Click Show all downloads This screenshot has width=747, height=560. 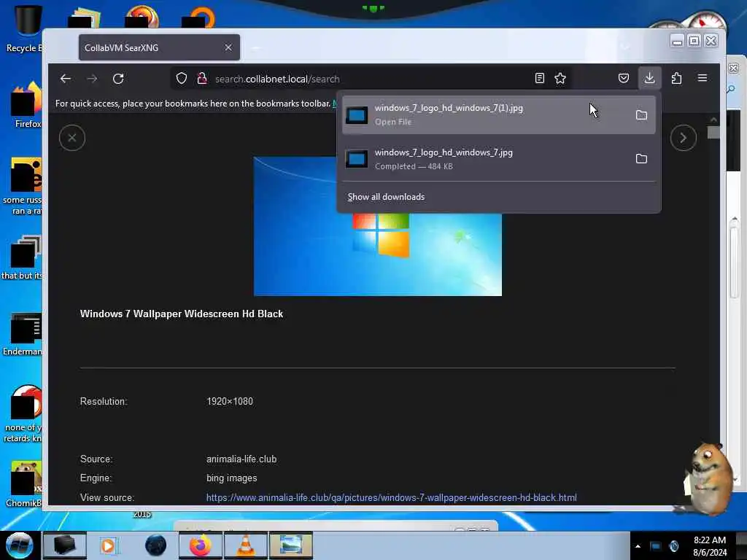386,197
